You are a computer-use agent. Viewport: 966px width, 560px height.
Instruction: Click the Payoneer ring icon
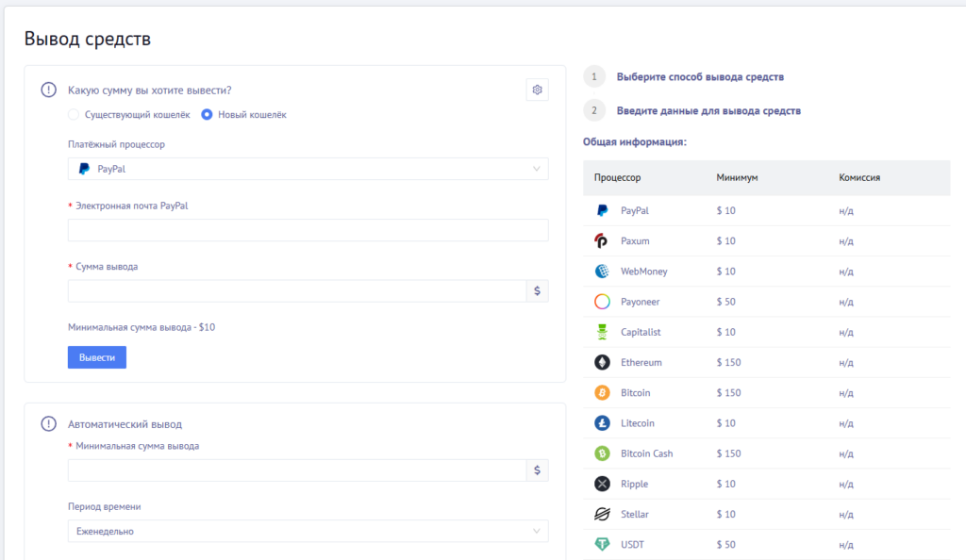[x=602, y=302]
